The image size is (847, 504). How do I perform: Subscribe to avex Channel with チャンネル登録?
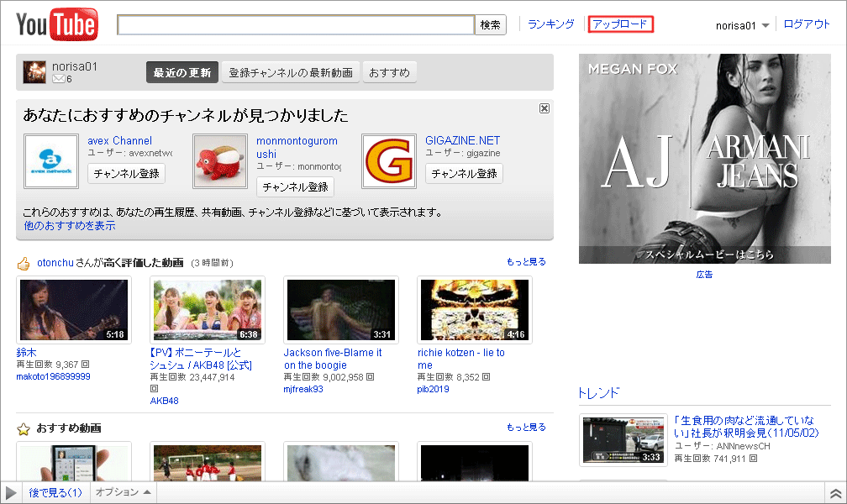(x=126, y=173)
